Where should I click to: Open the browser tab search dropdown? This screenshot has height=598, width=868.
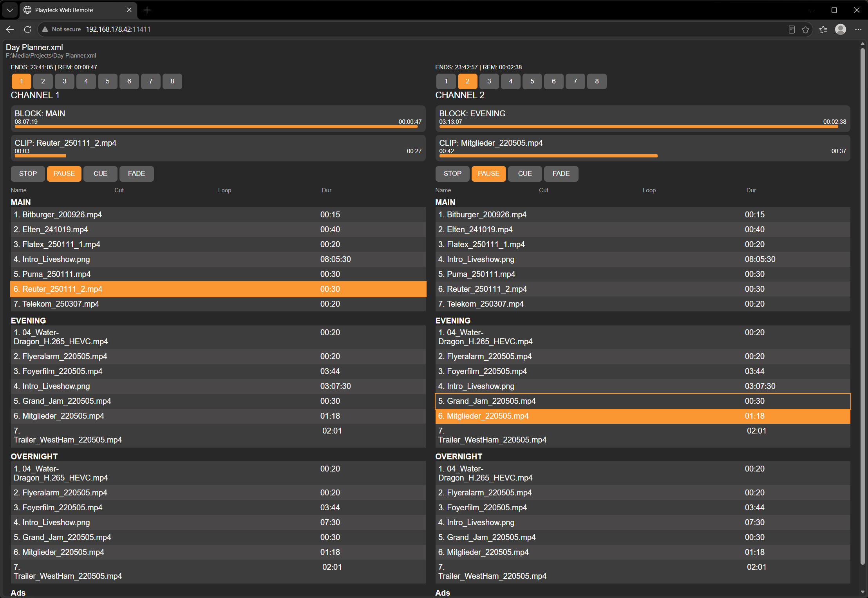10,10
